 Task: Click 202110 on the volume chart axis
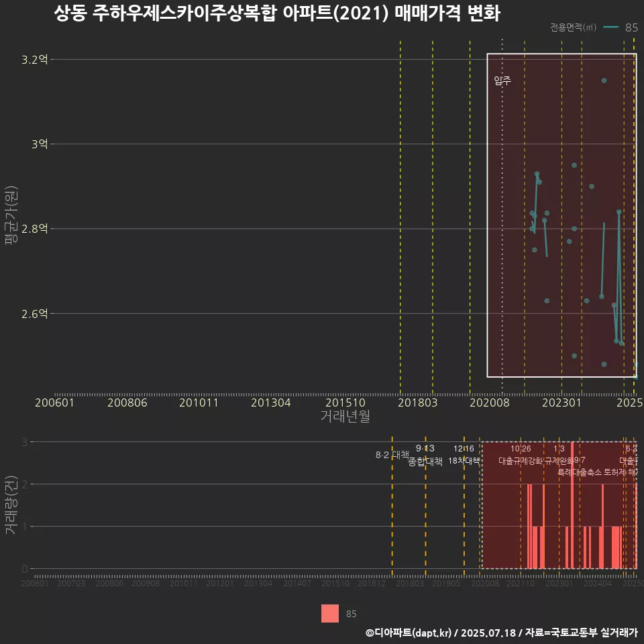click(x=521, y=583)
